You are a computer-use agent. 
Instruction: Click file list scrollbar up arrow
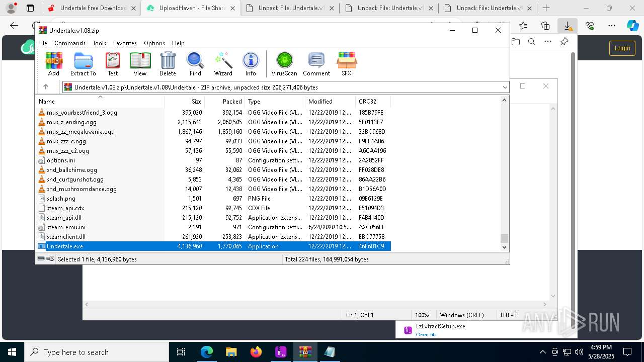pos(504,100)
